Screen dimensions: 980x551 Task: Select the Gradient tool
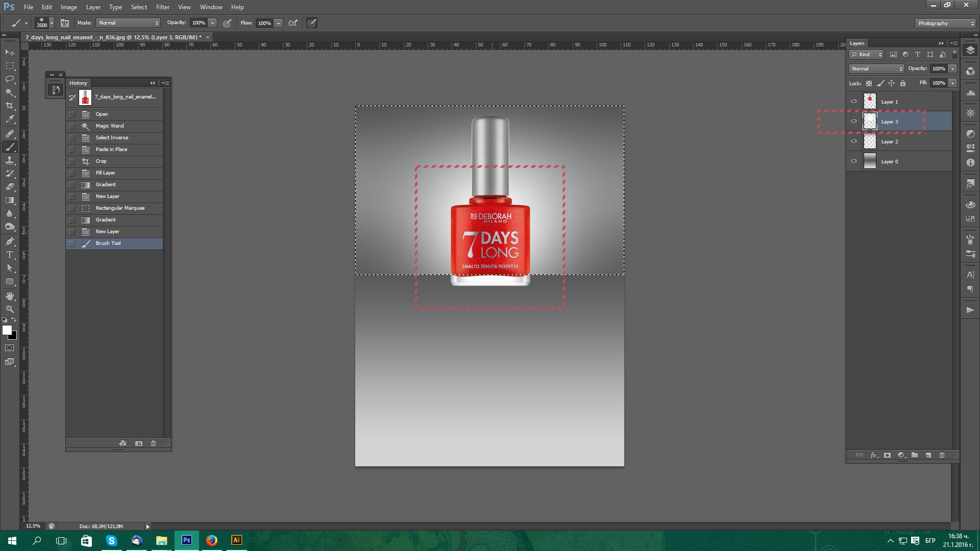10,200
